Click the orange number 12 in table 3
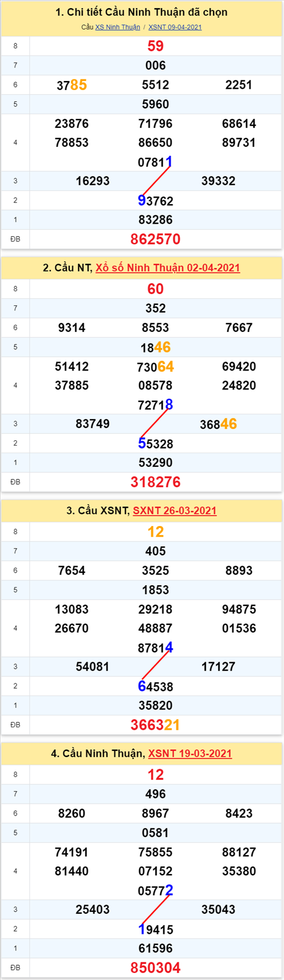The height and width of the screenshot is (980, 284). click(x=156, y=531)
